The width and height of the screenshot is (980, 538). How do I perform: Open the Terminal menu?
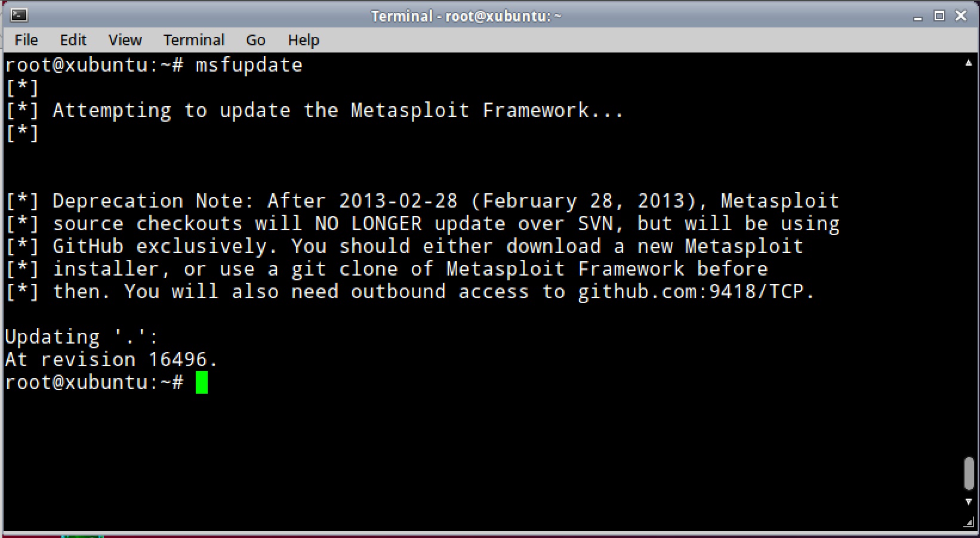point(194,40)
